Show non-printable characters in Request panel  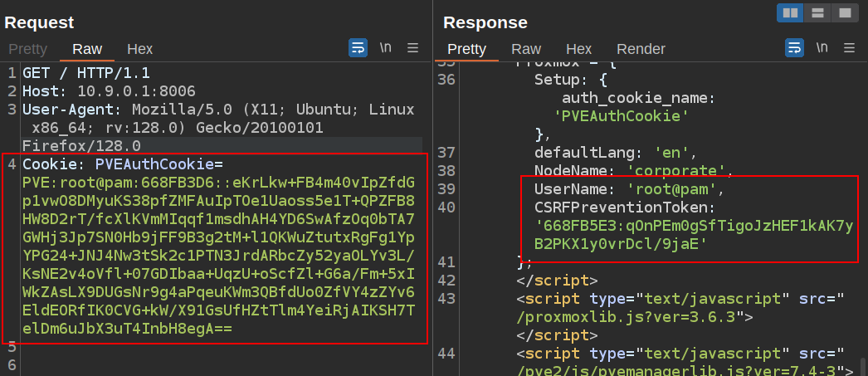[385, 48]
